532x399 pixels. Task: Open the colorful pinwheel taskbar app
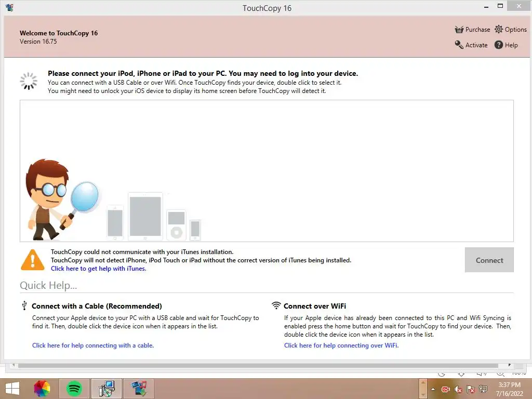pos(42,389)
